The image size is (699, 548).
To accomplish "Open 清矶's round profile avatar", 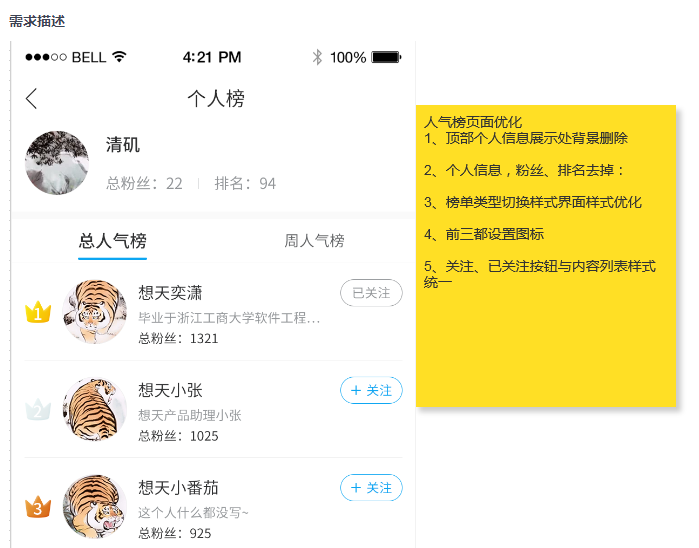I will click(57, 163).
